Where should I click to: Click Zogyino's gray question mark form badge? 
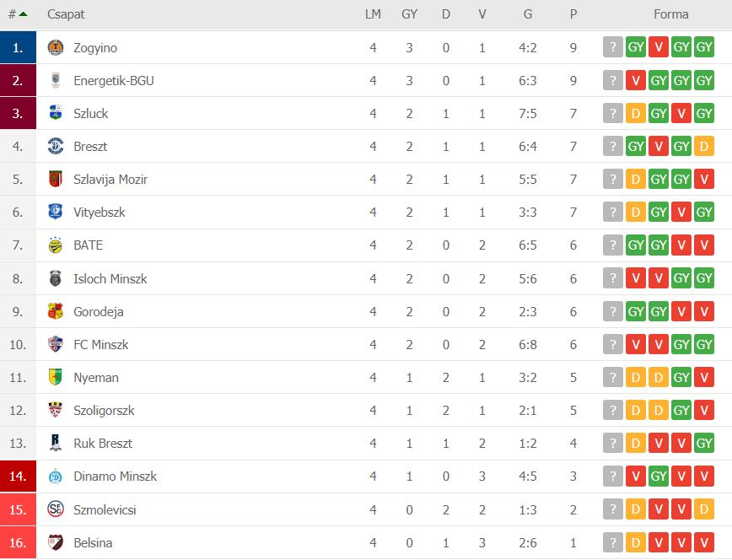pos(613,47)
